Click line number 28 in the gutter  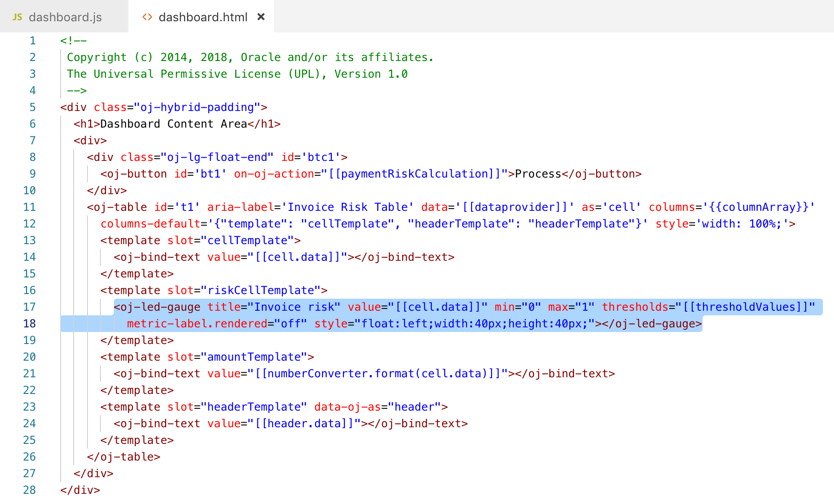pyautogui.click(x=29, y=490)
